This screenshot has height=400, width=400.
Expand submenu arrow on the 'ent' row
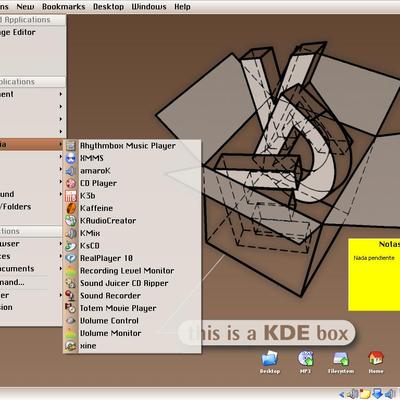[61, 94]
